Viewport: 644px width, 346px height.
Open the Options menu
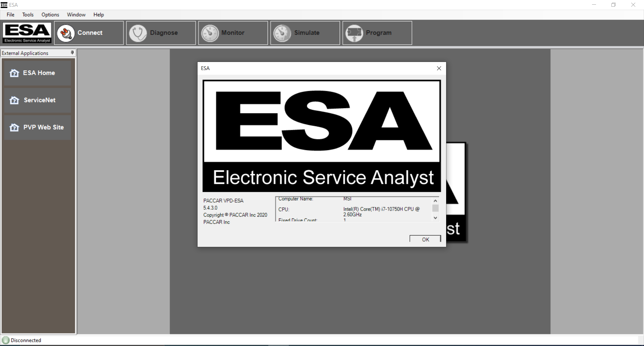point(50,15)
